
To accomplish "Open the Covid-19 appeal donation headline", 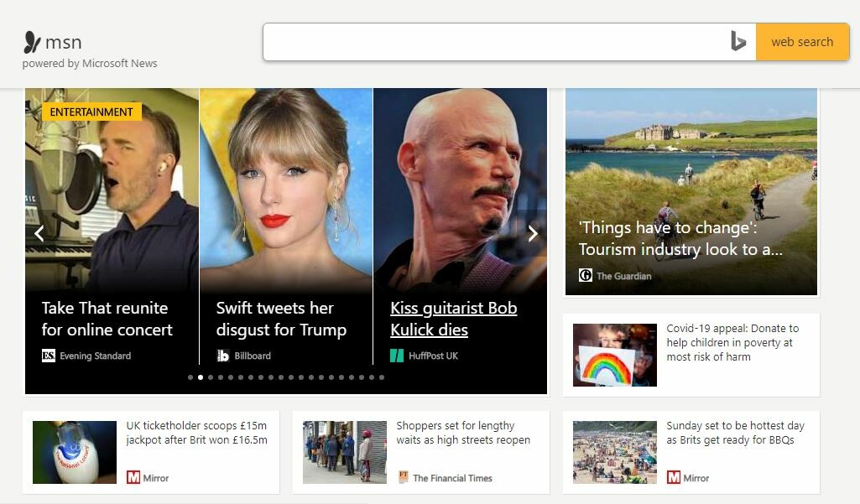I will pos(732,342).
